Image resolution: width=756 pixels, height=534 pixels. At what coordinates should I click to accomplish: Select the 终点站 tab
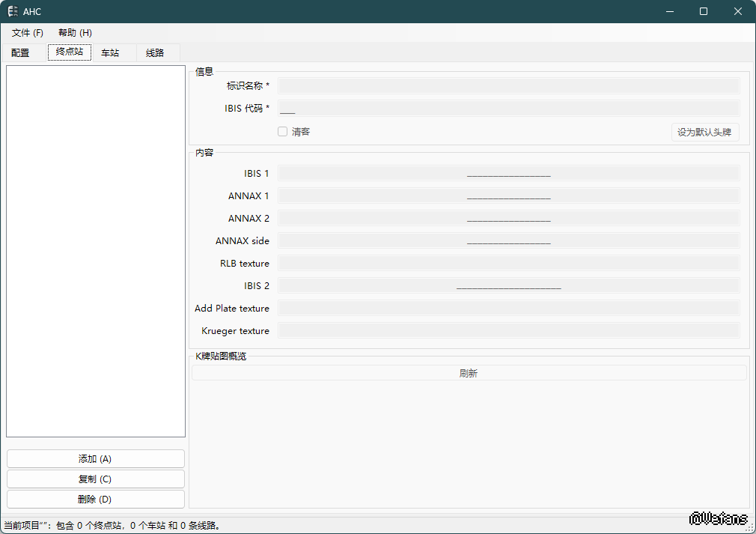click(x=70, y=52)
